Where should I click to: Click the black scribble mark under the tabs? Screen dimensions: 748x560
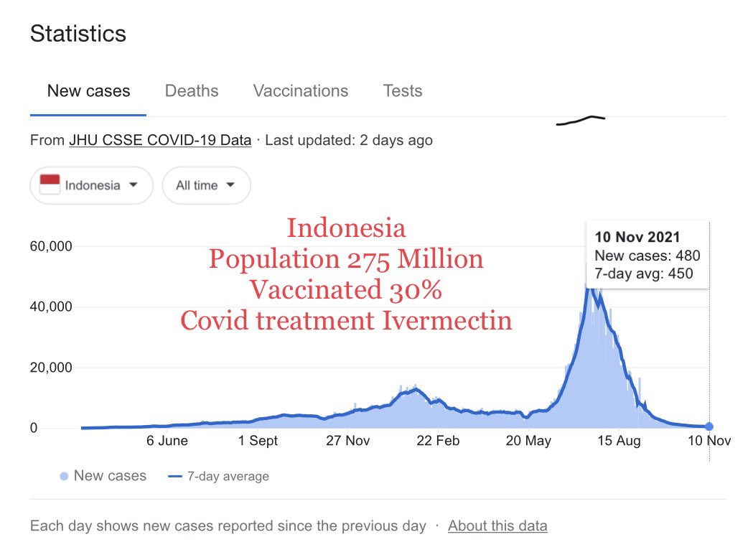coord(581,120)
